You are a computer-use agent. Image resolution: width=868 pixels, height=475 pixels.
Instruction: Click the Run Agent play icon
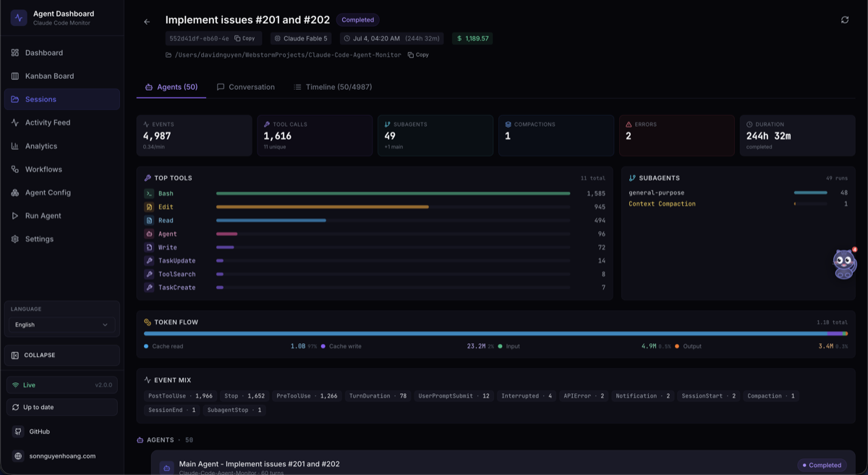tap(14, 216)
